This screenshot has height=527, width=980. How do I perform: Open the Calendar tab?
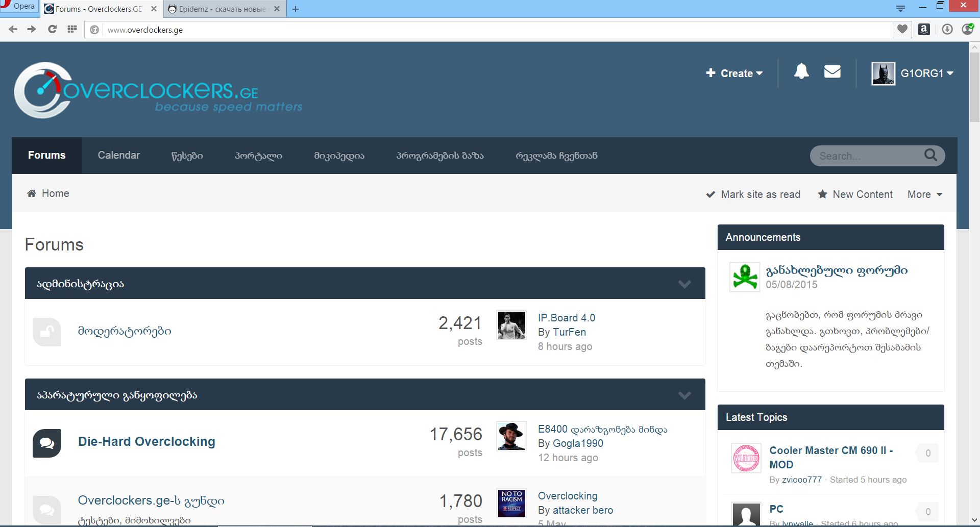tap(118, 155)
